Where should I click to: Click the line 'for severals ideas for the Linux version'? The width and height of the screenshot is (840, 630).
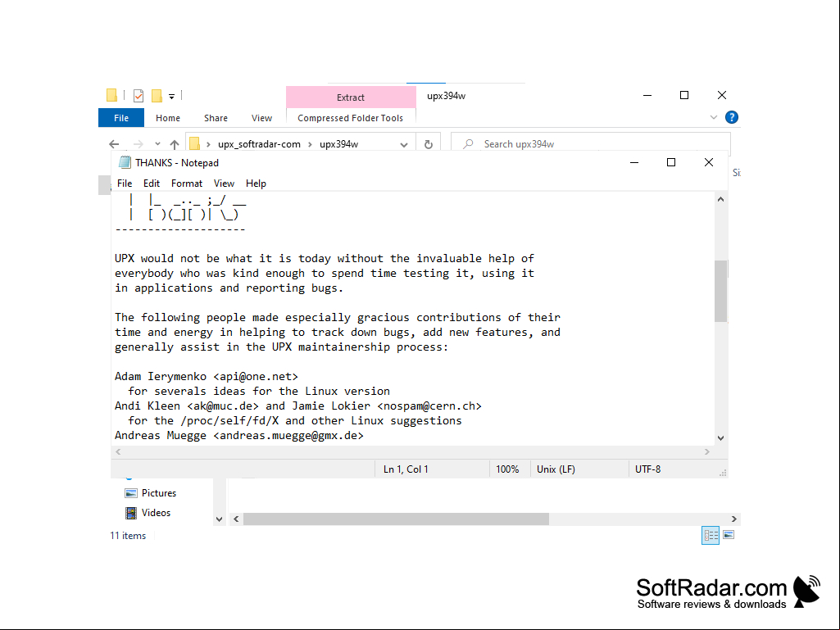tap(259, 391)
